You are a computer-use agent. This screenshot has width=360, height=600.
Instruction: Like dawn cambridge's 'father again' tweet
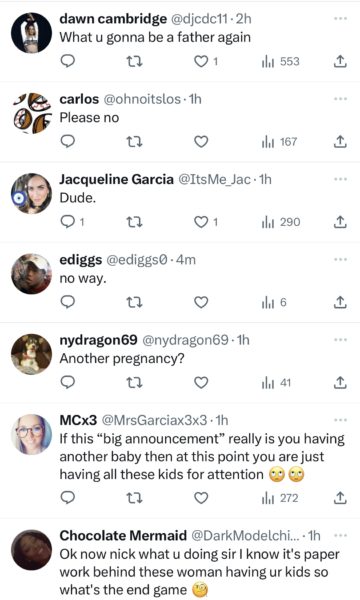pyautogui.click(x=201, y=61)
